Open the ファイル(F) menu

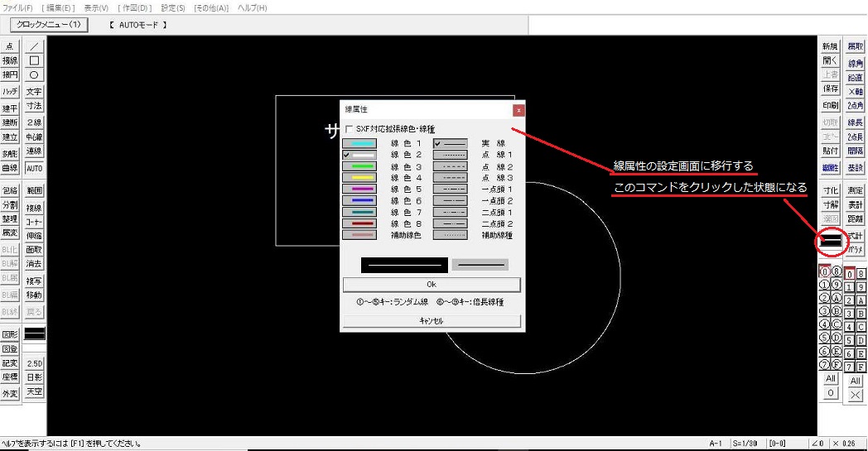[x=17, y=7]
